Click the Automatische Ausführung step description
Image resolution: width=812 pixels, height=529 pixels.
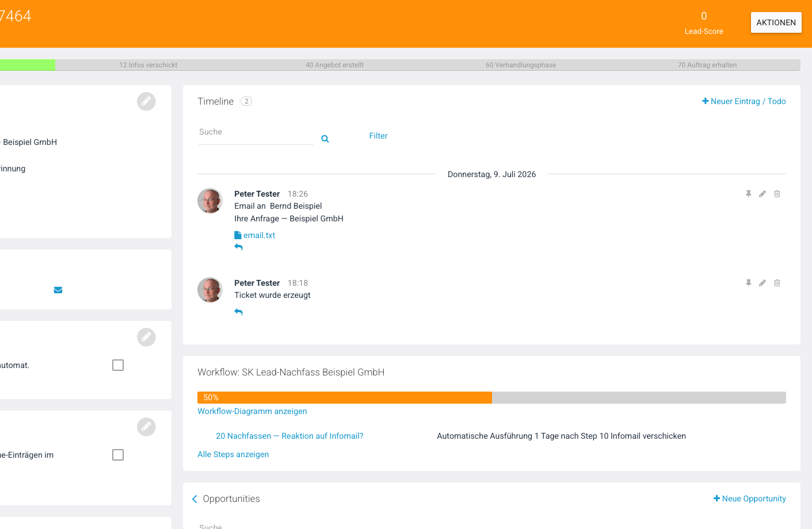click(x=561, y=436)
